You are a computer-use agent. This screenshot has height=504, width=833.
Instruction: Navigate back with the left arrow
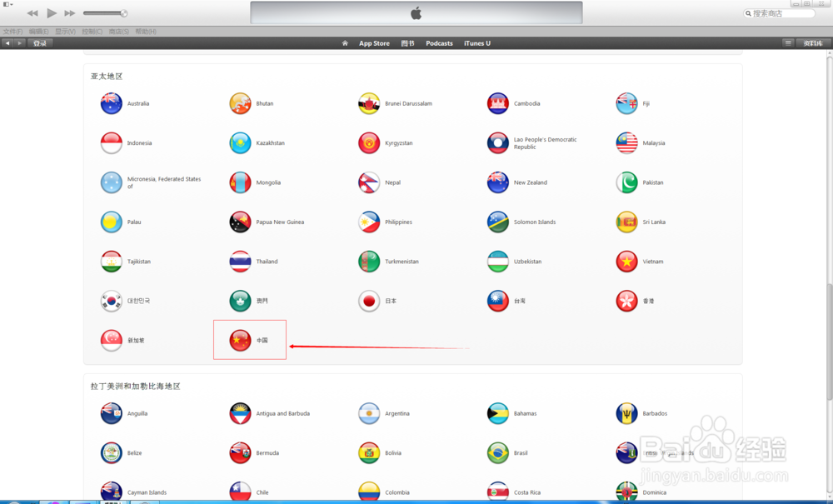click(7, 43)
